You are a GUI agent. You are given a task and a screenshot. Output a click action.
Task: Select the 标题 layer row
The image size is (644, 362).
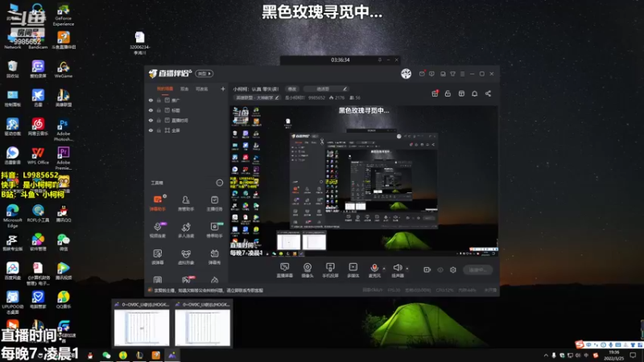click(x=187, y=110)
